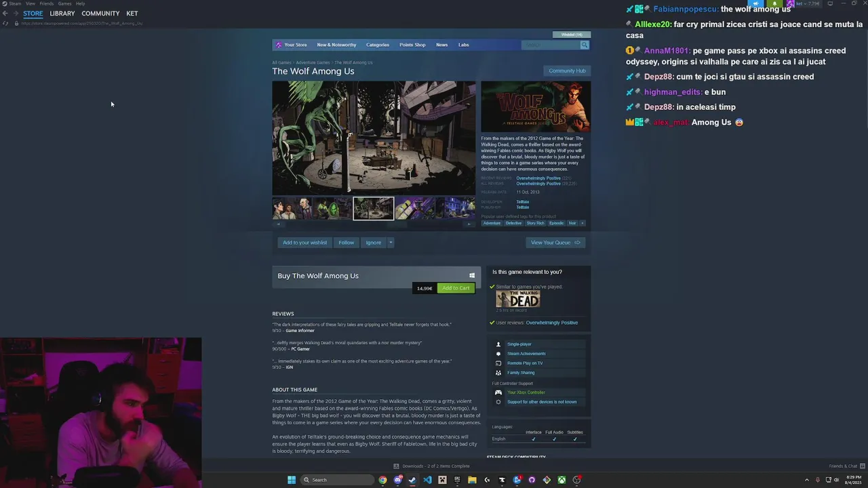Select the STORE tab
Viewport: 868px width, 488px height.
tap(33, 14)
